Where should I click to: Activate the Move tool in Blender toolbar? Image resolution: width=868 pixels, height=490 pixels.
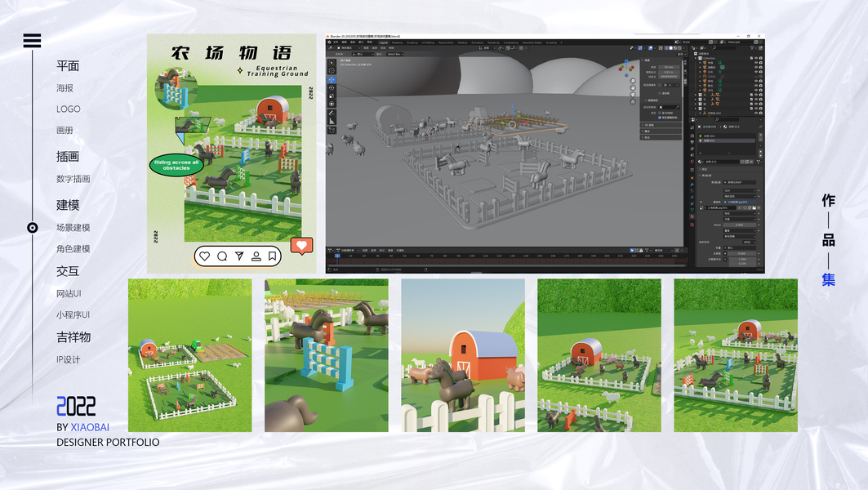(332, 80)
